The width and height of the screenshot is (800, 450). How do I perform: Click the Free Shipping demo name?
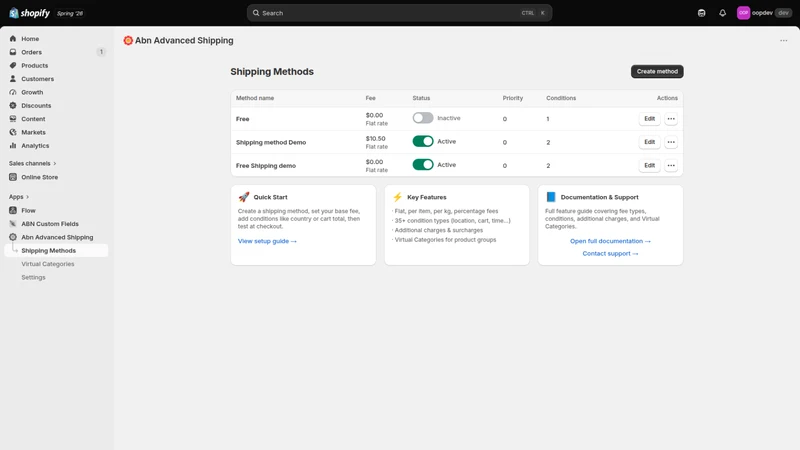[266, 166]
